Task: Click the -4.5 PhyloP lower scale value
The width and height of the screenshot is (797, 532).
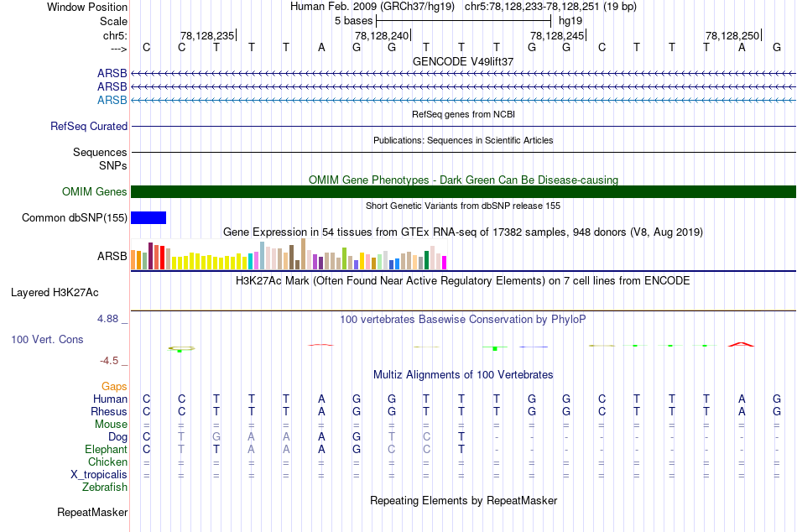Action: (x=109, y=361)
